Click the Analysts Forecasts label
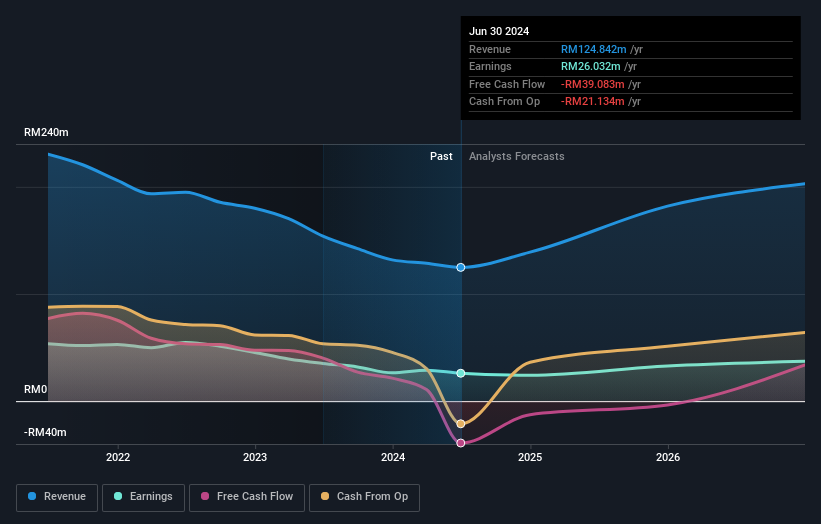The height and width of the screenshot is (524, 821). 516,156
